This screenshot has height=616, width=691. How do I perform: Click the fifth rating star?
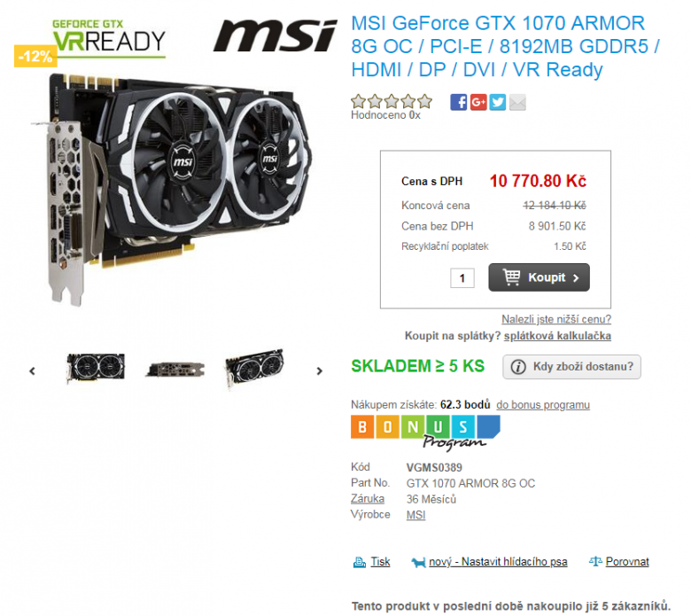[425, 101]
